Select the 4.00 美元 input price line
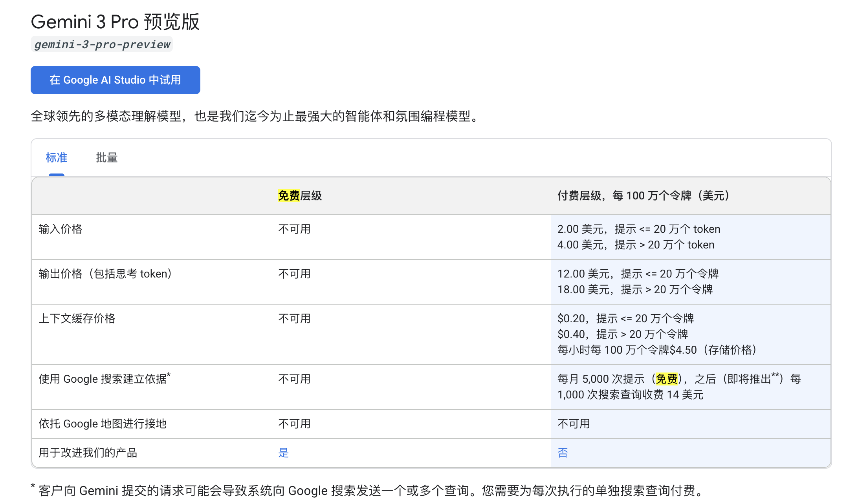Image resolution: width=858 pixels, height=504 pixels. pyautogui.click(x=636, y=245)
